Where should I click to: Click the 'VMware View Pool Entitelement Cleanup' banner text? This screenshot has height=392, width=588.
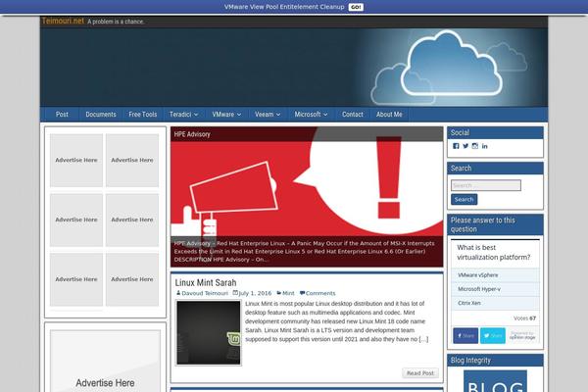pyautogui.click(x=284, y=7)
